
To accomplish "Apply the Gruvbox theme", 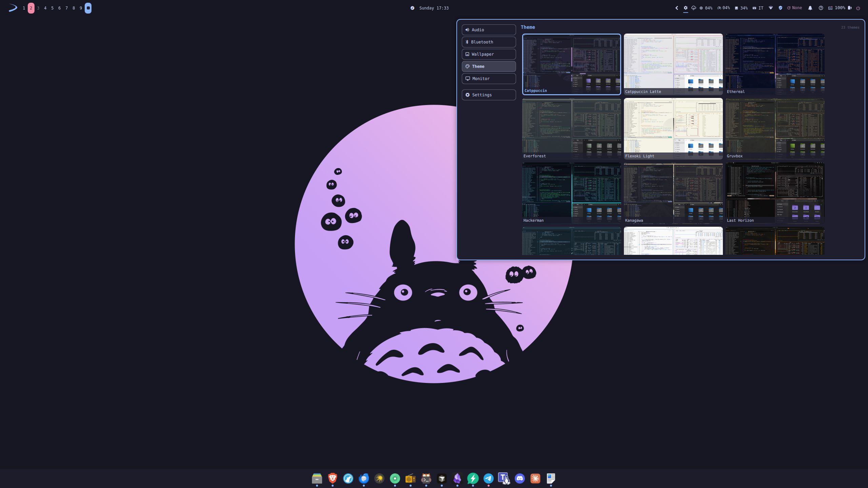I will pos(775,128).
